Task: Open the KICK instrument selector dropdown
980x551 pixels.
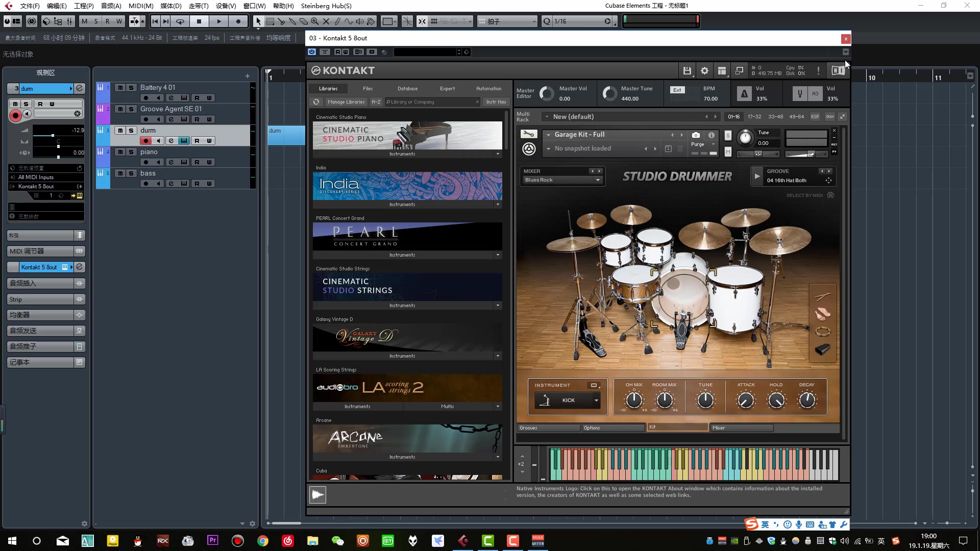Action: tap(567, 400)
